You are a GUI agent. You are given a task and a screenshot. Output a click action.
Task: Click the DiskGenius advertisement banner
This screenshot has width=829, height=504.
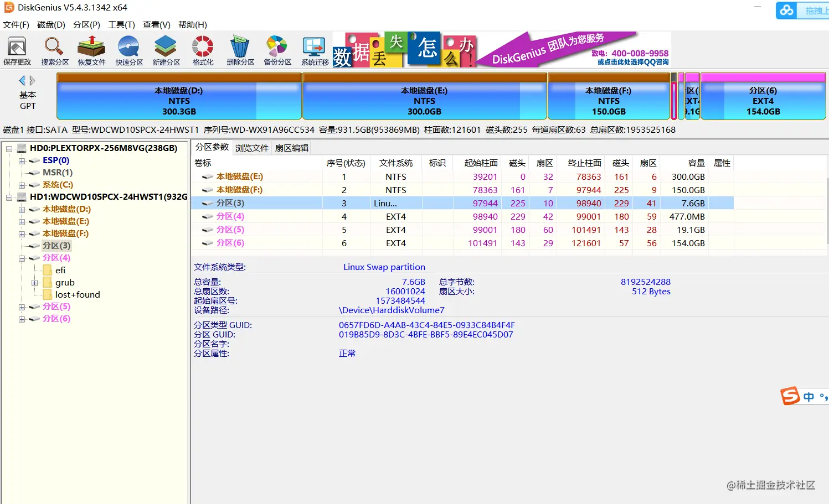[x=502, y=49]
